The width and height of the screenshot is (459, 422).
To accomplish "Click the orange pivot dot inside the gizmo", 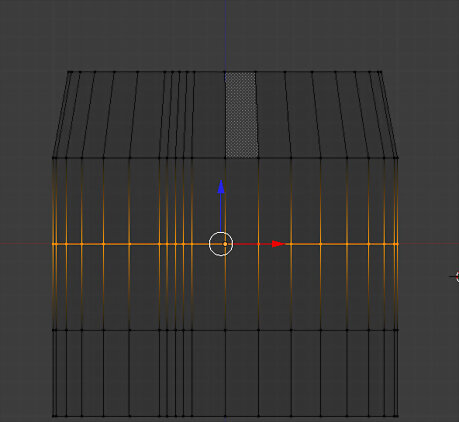I will 225,244.
